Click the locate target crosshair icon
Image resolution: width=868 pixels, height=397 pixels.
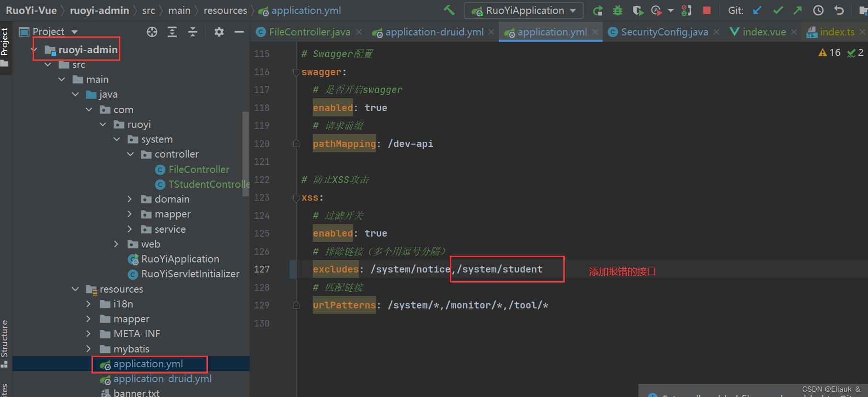pos(152,32)
